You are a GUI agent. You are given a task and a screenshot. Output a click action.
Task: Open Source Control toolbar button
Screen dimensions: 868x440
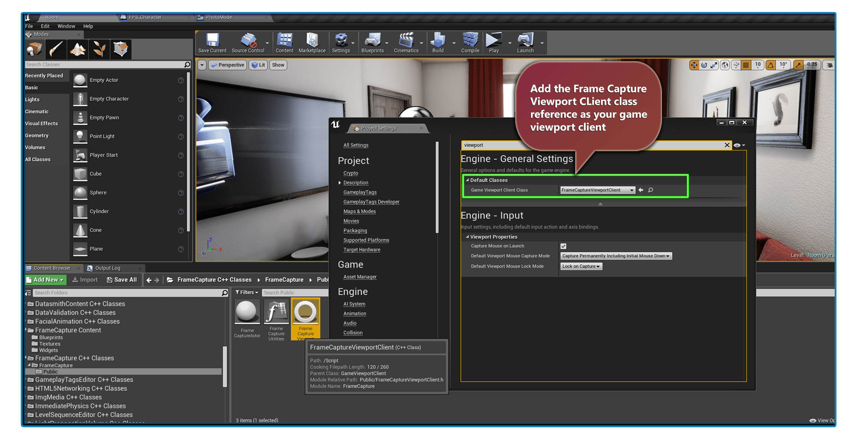248,43
